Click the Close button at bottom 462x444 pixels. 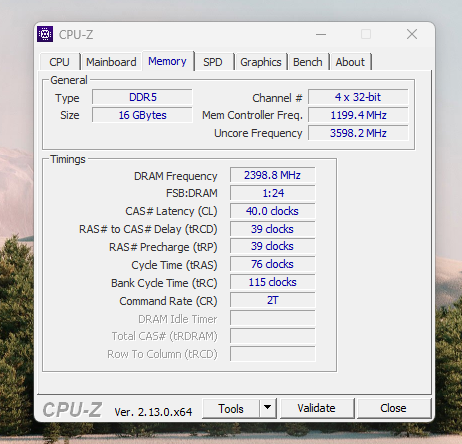click(393, 408)
